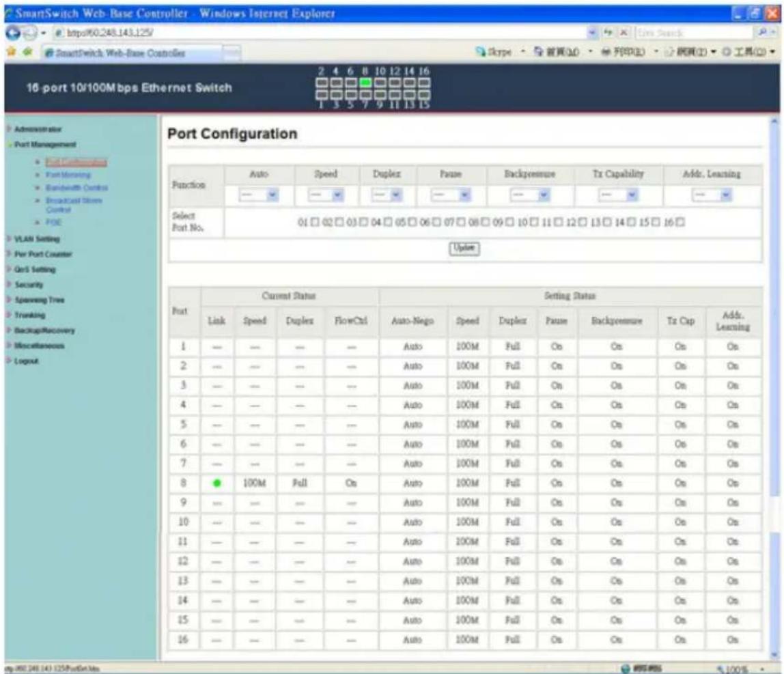Check the port 02 checkbox
784x674 pixels.
339,222
